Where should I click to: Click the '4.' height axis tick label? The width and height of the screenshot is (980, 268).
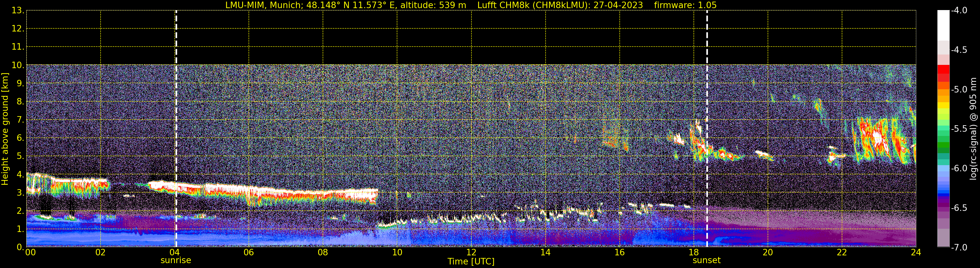[20, 175]
